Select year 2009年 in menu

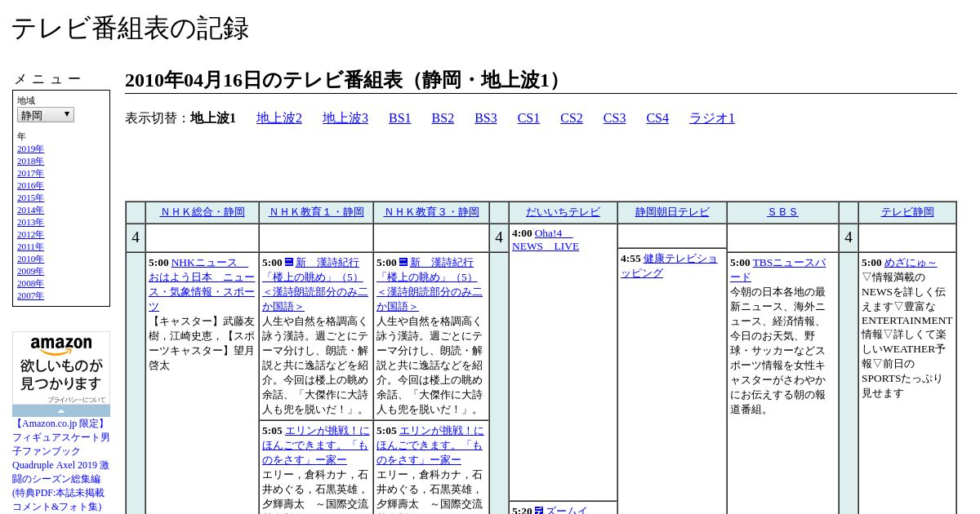[x=30, y=272]
